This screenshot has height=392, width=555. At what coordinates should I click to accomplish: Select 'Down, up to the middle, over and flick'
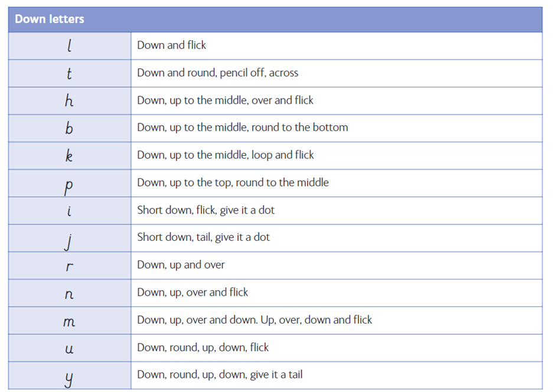pos(225,100)
